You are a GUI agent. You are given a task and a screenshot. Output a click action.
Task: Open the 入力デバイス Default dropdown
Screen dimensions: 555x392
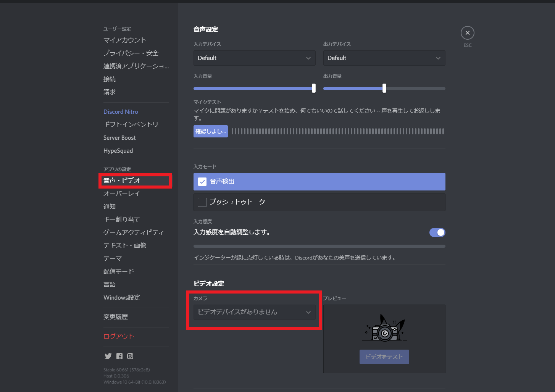pyautogui.click(x=255, y=58)
